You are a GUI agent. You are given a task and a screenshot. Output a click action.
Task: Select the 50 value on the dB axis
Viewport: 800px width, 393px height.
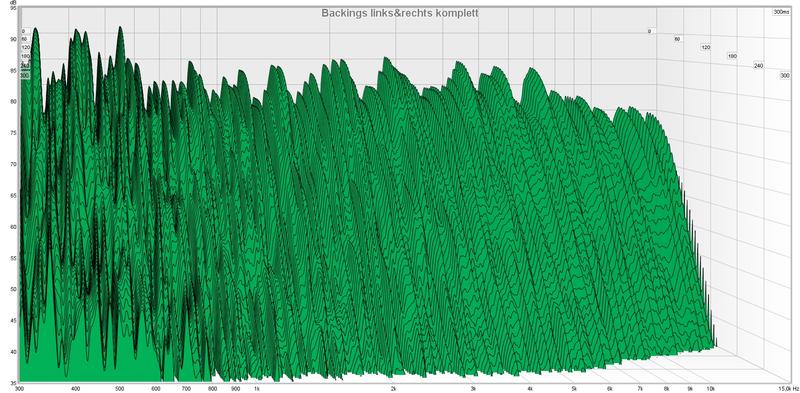14,289
